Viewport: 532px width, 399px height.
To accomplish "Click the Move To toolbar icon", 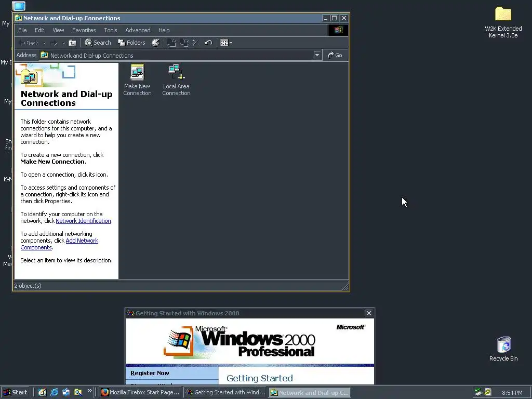I will pos(171,43).
